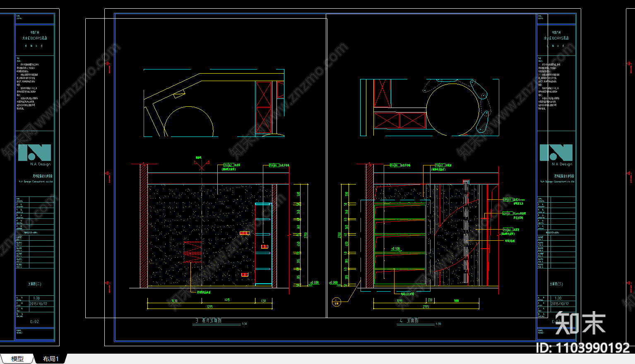Select vertical dimension 2700 in drawing 3
This screenshot has width=635, height=364.
coord(306,235)
